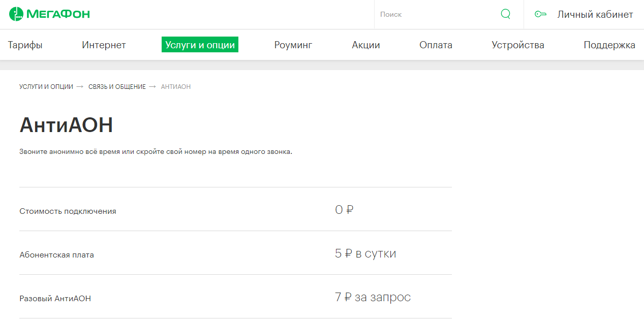Focus the Поиск search field
This screenshot has width=644, height=321.
pos(437,14)
